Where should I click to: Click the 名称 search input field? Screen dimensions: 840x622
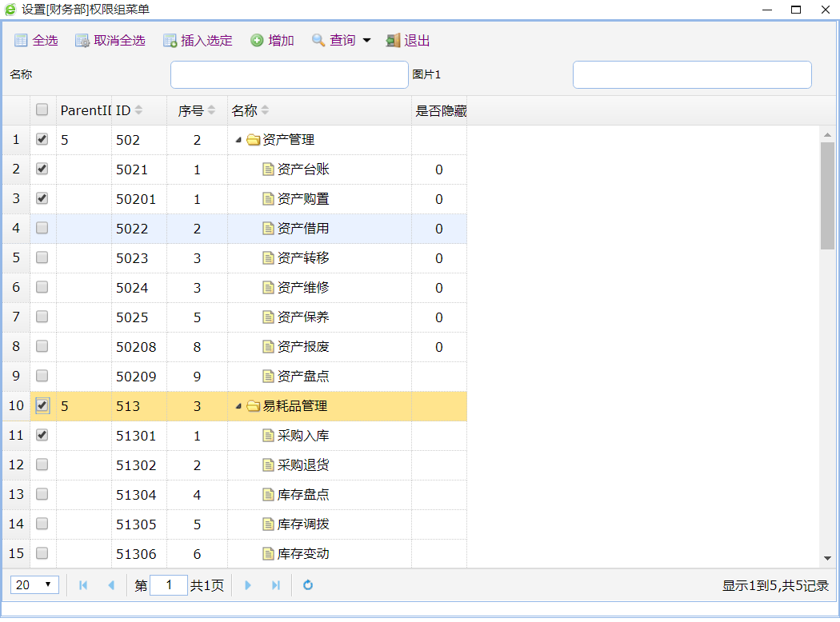click(289, 75)
